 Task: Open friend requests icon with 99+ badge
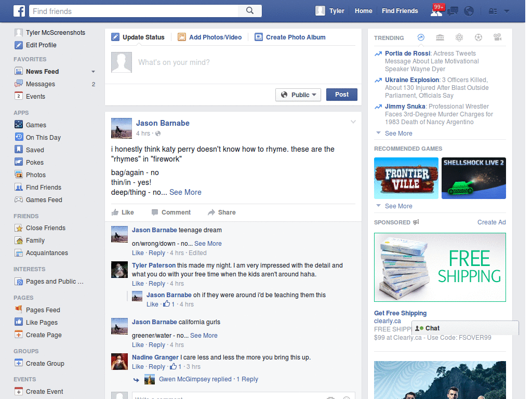[x=436, y=11]
